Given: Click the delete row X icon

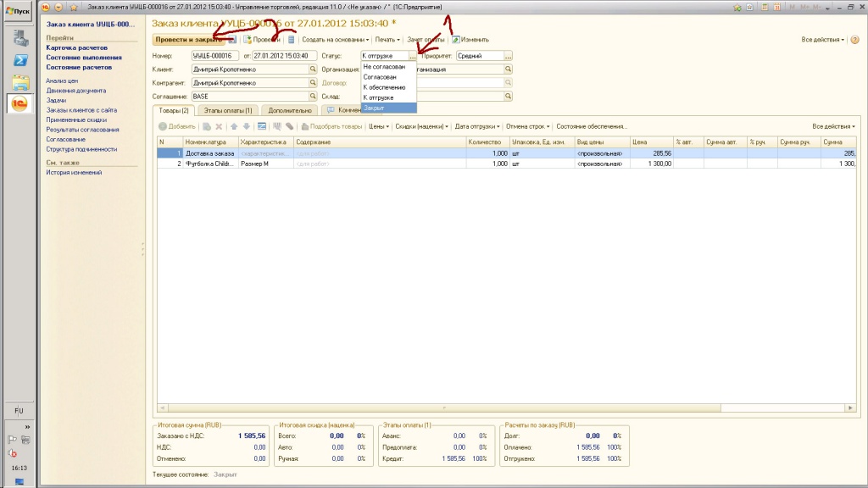Looking at the screenshot, I should tap(219, 127).
